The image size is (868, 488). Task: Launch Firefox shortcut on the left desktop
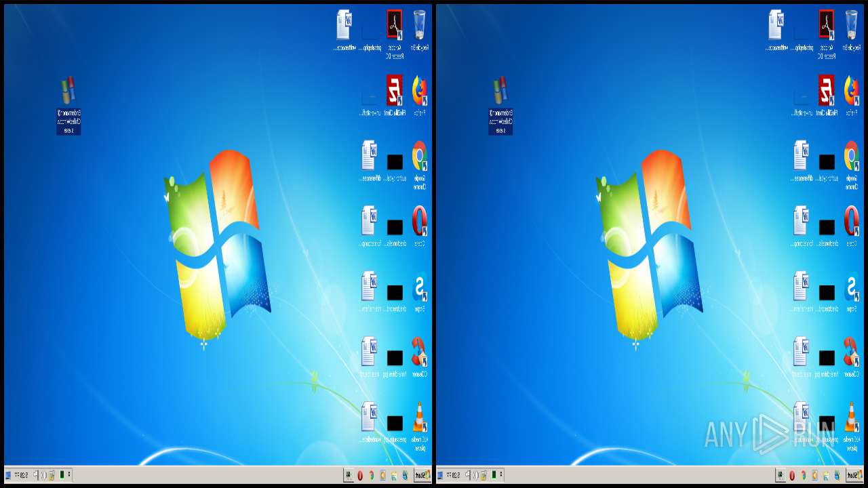(420, 95)
